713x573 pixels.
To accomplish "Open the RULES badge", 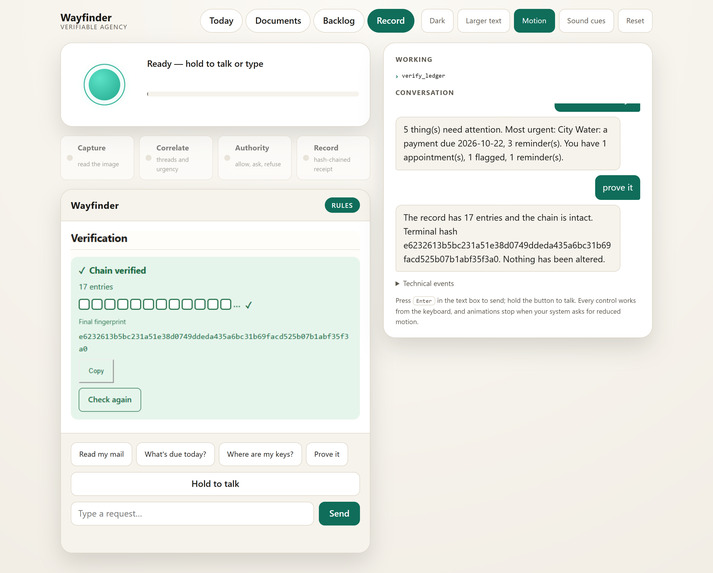I will tap(342, 206).
